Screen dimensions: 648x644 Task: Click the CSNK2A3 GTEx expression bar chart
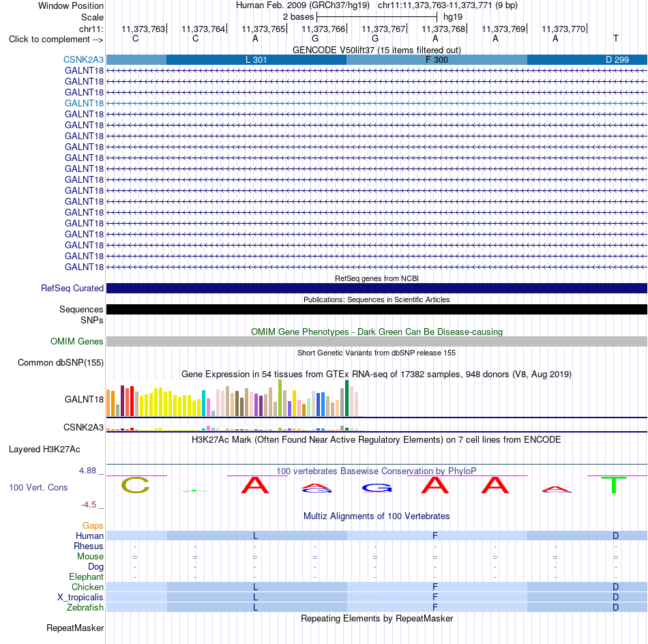235,428
